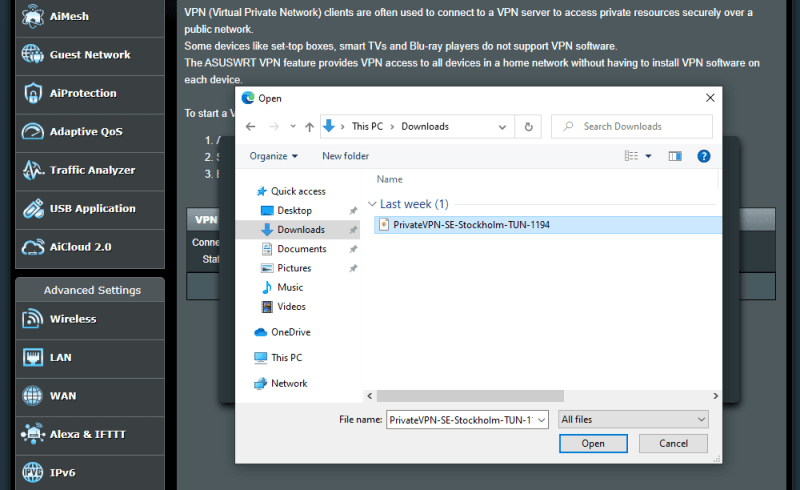This screenshot has width=800, height=490.
Task: Select file PrivateVPN-SE-Stockholm-TUN-1194
Action: pos(548,225)
